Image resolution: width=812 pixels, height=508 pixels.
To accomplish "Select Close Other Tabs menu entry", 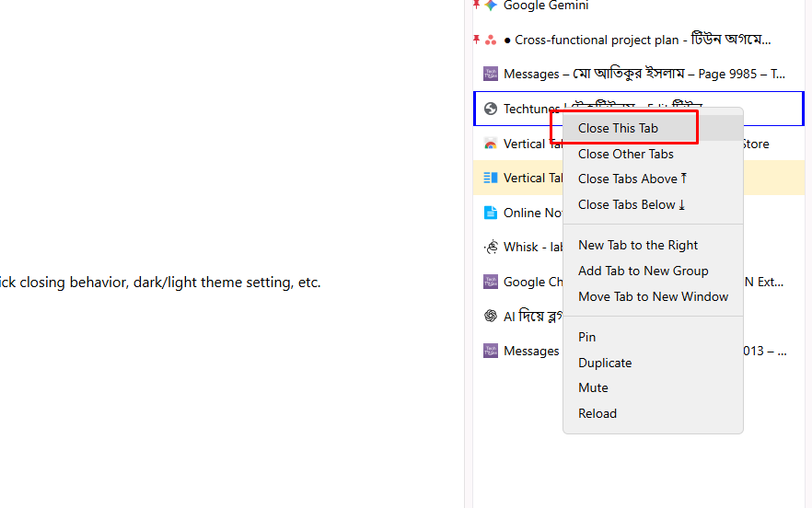I will click(653, 154).
